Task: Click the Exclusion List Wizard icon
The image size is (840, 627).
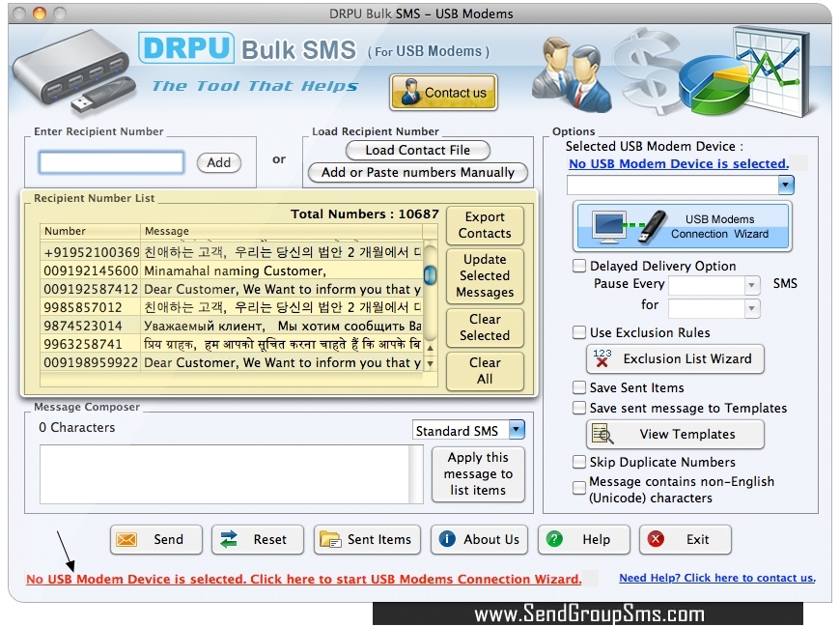Action: point(602,358)
